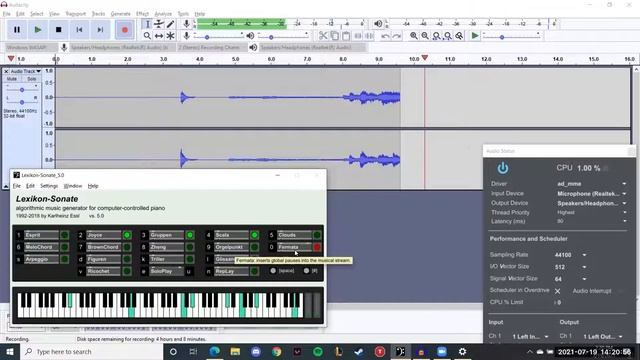
Task: Select the Envelope tool
Action: [x=159, y=24]
